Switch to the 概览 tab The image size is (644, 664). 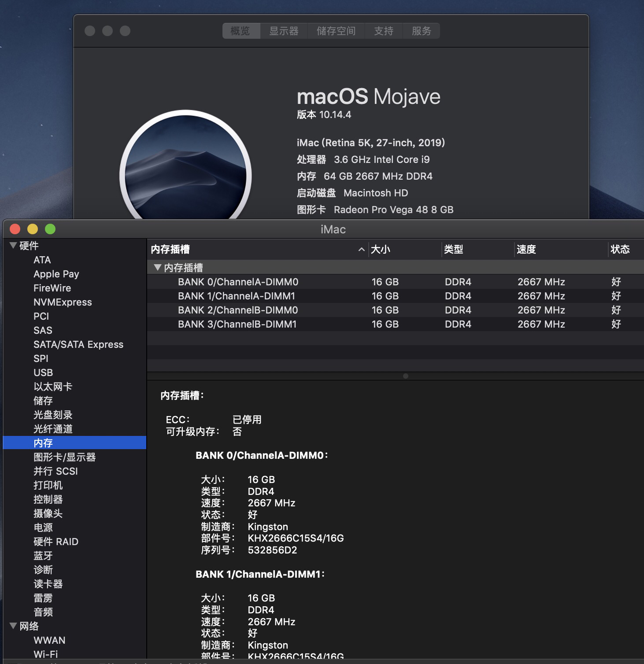(241, 31)
